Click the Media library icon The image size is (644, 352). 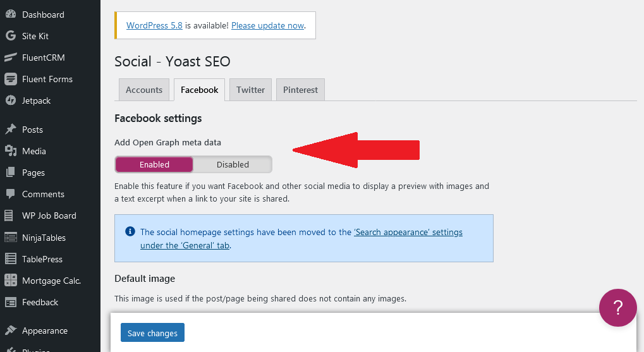10,151
